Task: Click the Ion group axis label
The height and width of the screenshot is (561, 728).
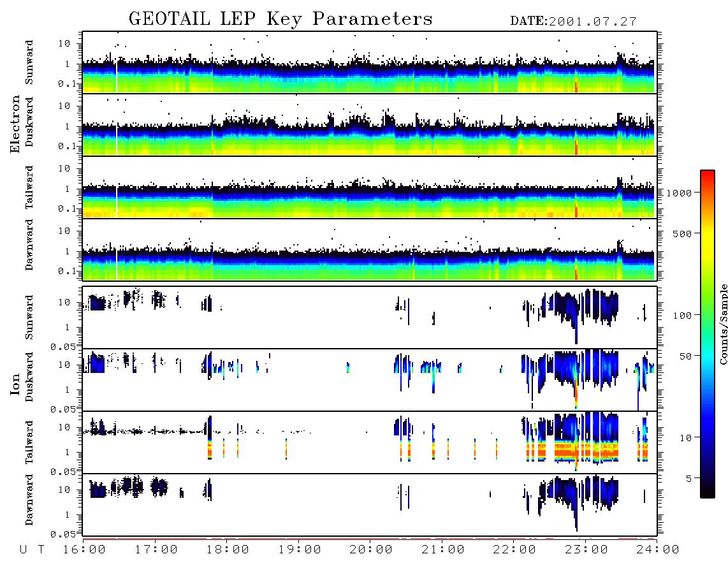Action: pos(15,384)
